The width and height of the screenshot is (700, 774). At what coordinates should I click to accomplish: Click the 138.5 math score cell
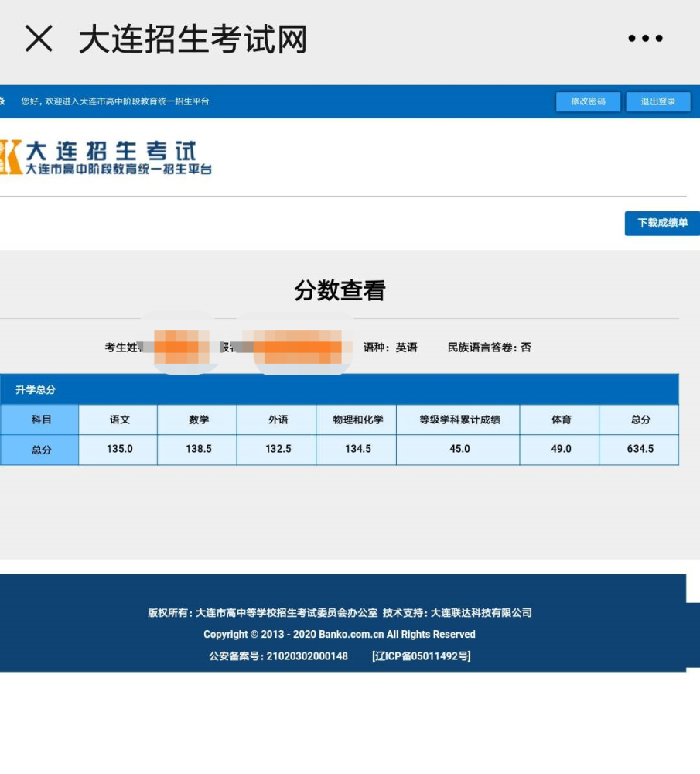point(197,449)
